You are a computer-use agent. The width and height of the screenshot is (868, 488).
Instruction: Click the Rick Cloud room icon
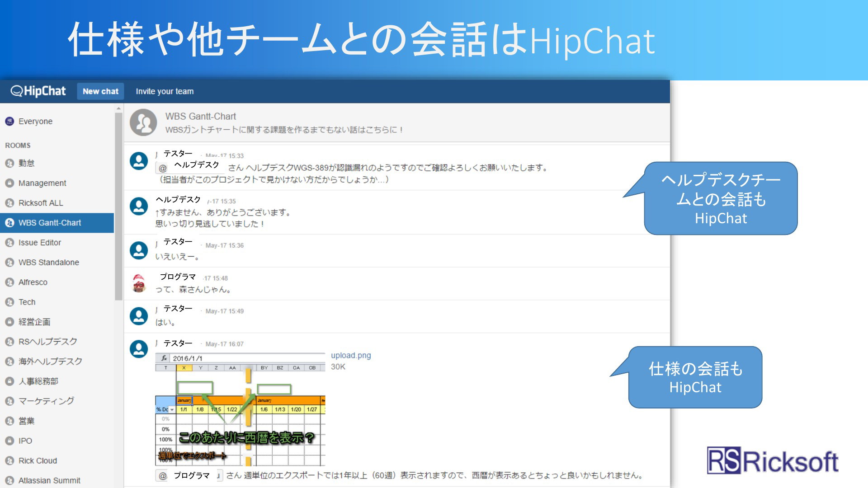click(9, 461)
